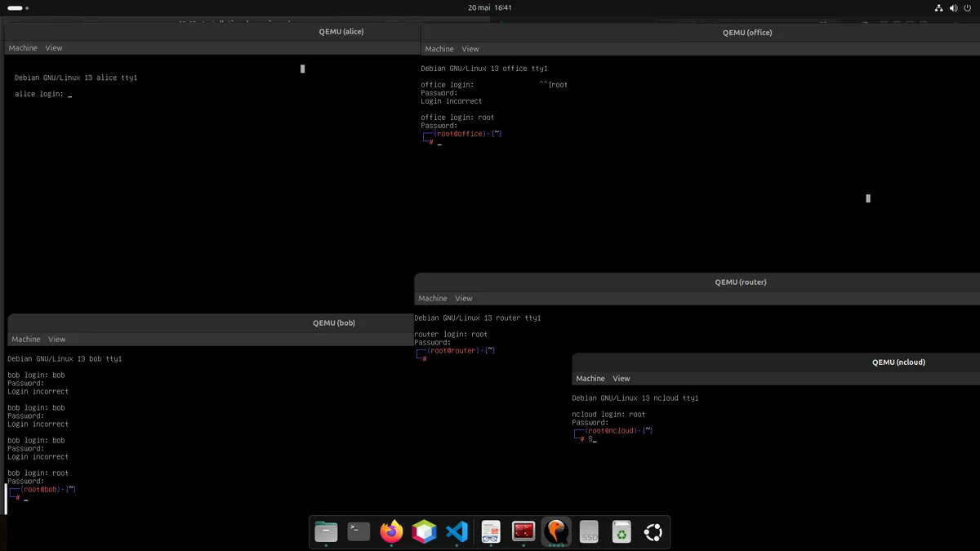This screenshot has width=980, height=551.
Task: Click the "(root@ncloud)" shell prompt
Action: click(611, 431)
